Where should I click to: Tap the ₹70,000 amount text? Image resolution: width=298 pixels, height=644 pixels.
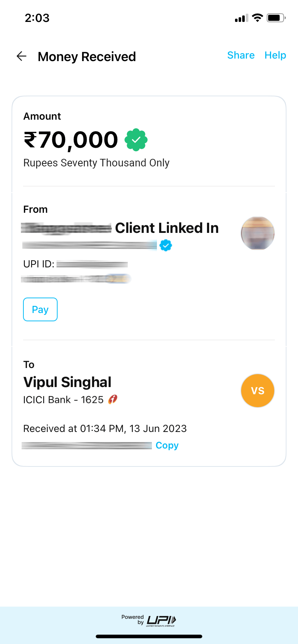(71, 140)
